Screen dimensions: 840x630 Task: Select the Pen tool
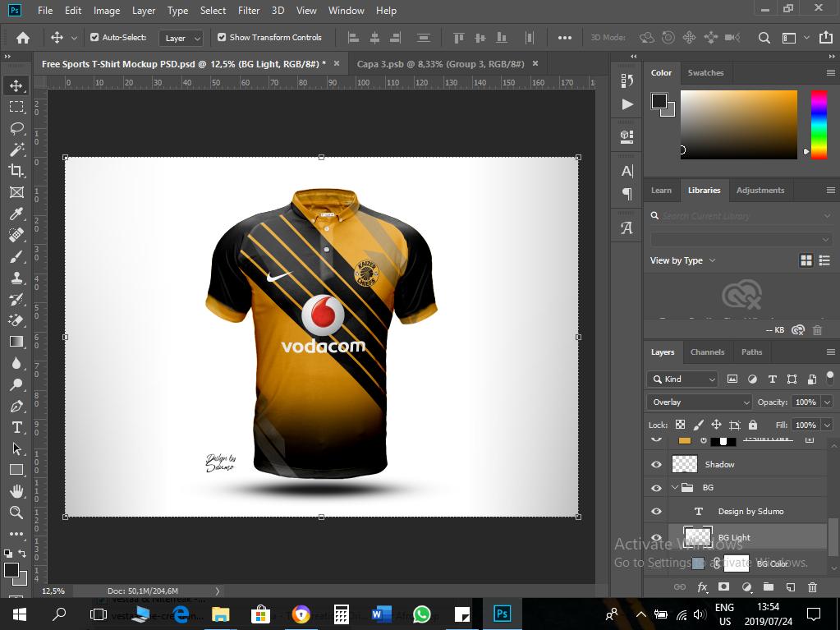(16, 406)
